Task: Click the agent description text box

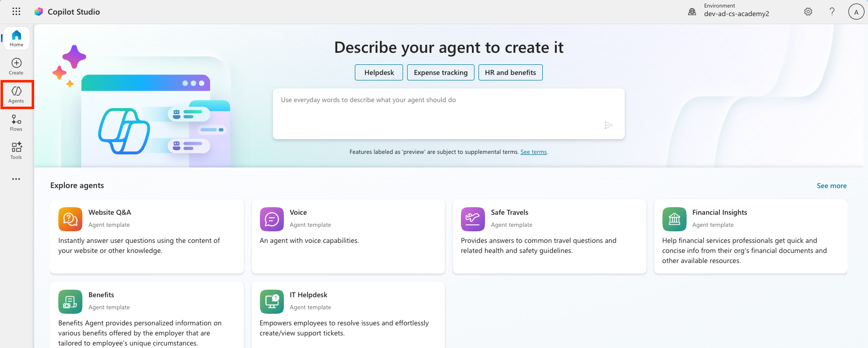Action: 437,113
